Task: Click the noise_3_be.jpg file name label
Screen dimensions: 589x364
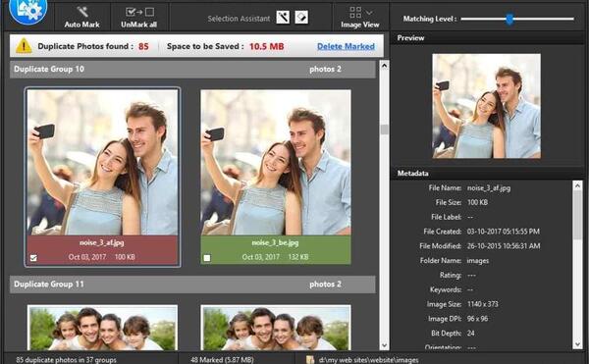Action: pos(275,242)
